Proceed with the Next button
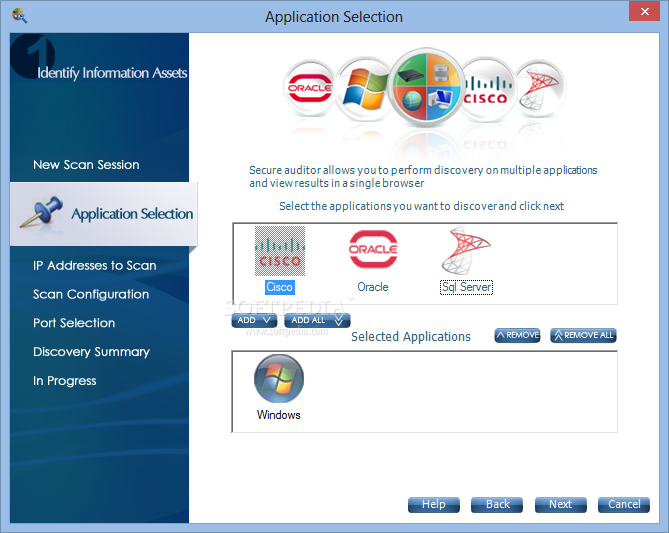The image size is (669, 533). click(561, 505)
